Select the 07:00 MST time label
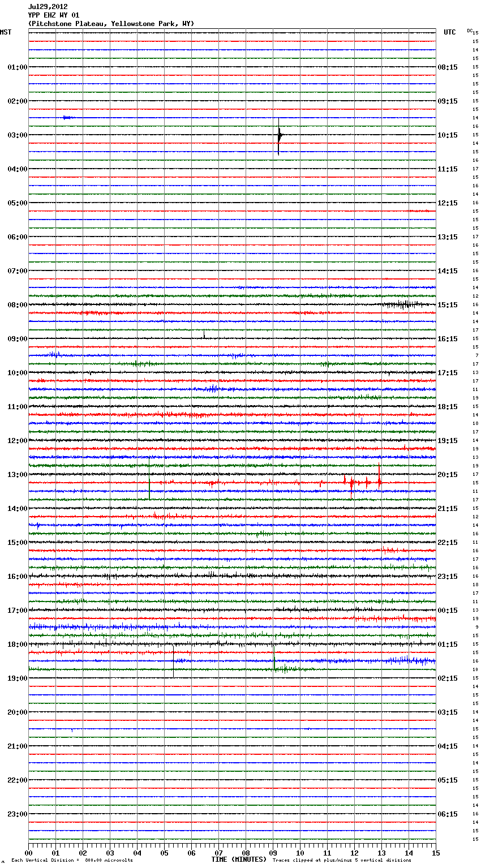The height and width of the screenshot is (868, 481). pos(18,271)
